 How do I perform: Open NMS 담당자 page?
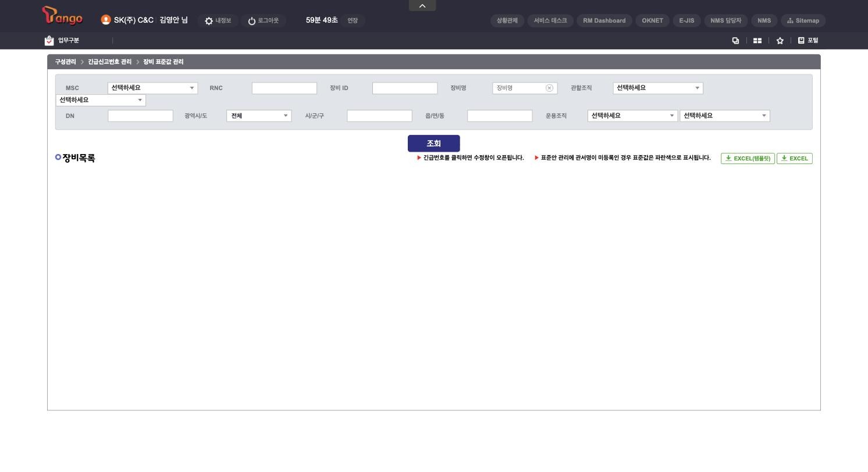[726, 20]
